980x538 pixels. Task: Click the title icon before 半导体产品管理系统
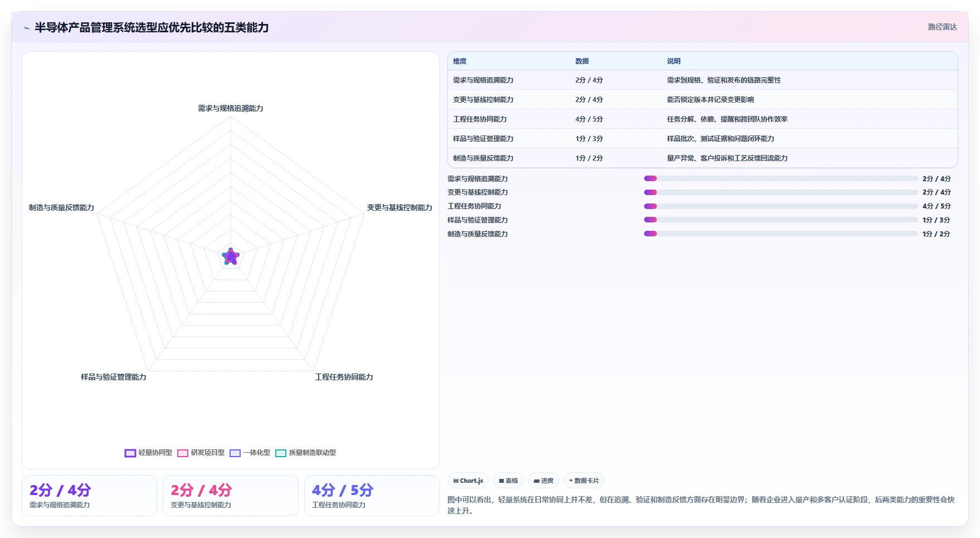coord(26,28)
